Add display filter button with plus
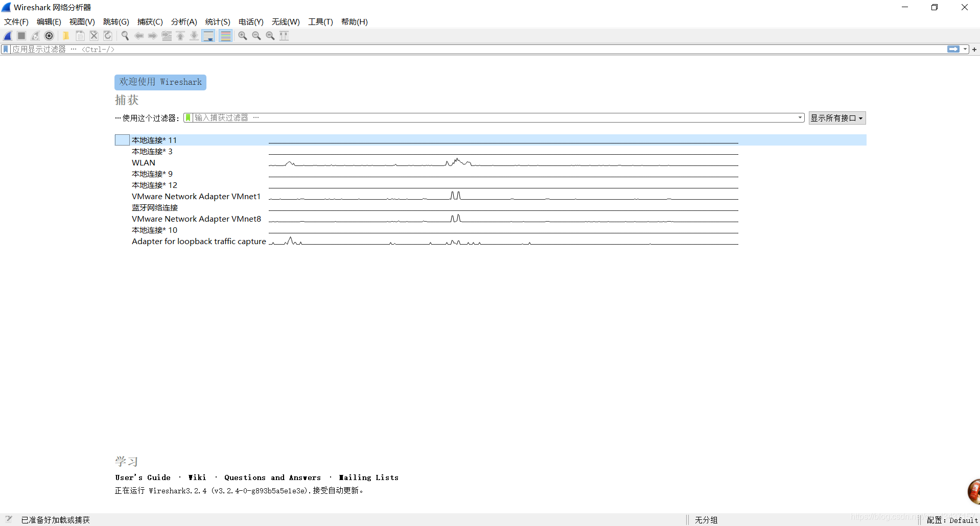The height and width of the screenshot is (526, 980). coord(974,50)
